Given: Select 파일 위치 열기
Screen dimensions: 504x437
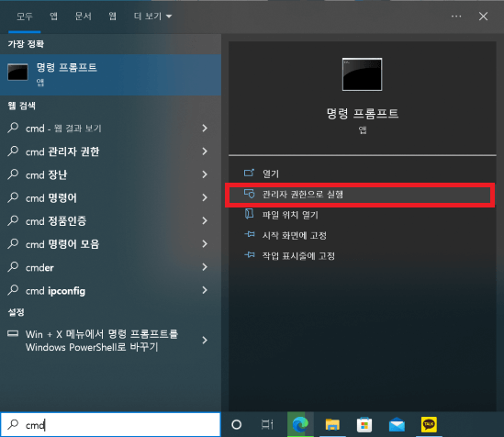Looking at the screenshot, I should point(363,215).
